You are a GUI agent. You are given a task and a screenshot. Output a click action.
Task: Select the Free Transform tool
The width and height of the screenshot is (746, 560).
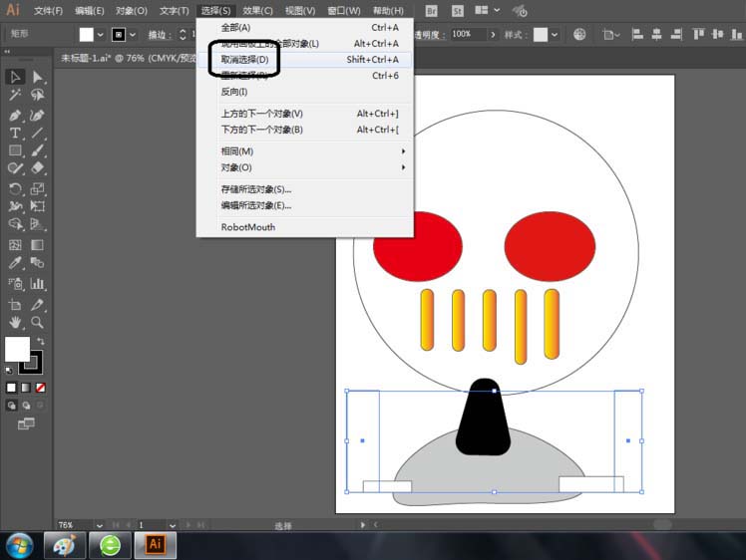[x=37, y=206]
